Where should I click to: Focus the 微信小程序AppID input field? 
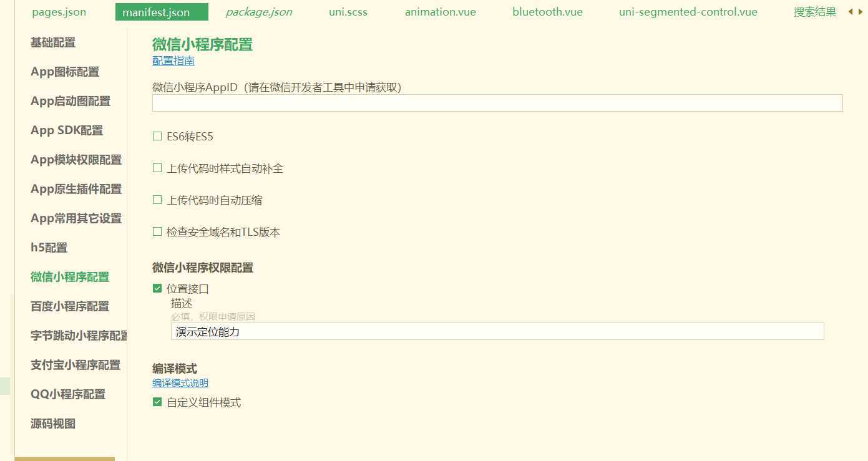[497, 103]
